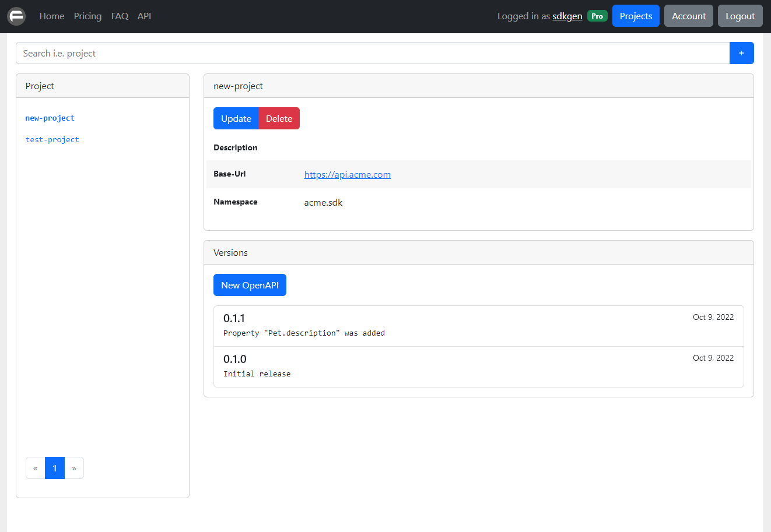Go to next page of projects
This screenshot has height=532, width=771.
(74, 468)
